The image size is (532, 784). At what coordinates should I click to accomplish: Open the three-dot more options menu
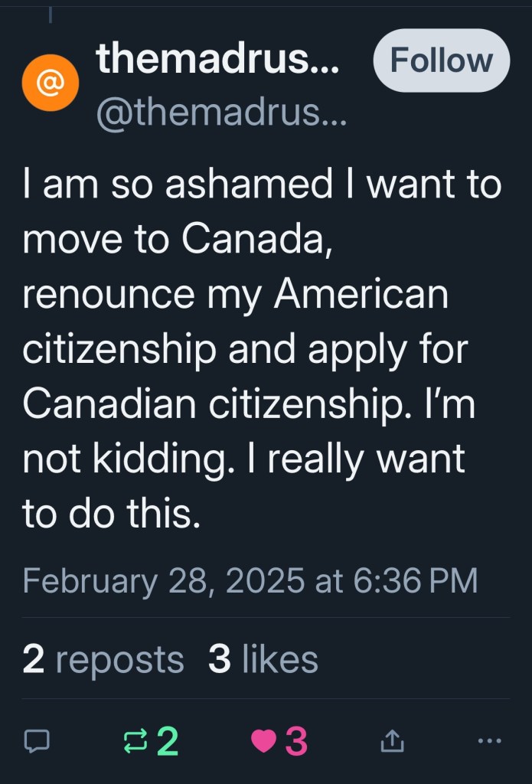pos(489,740)
